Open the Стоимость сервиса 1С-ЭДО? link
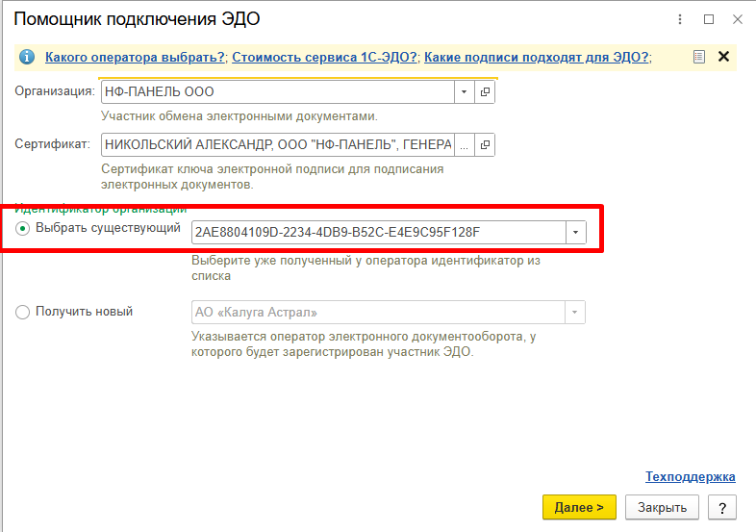The height and width of the screenshot is (532, 756). coord(324,57)
